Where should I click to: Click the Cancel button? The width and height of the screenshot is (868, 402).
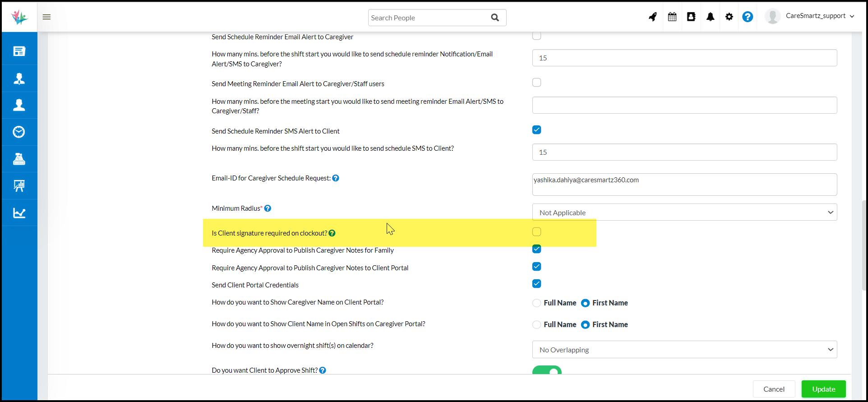click(774, 389)
